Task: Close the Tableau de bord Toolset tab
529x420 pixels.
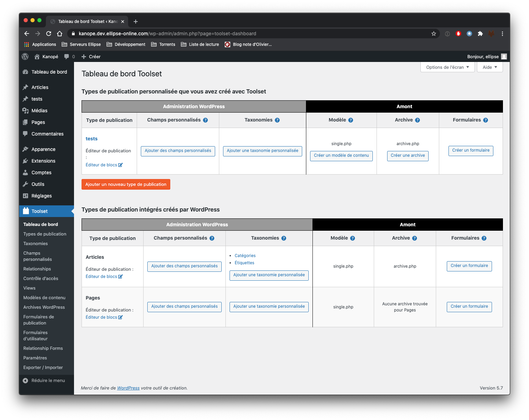Action: (x=123, y=22)
